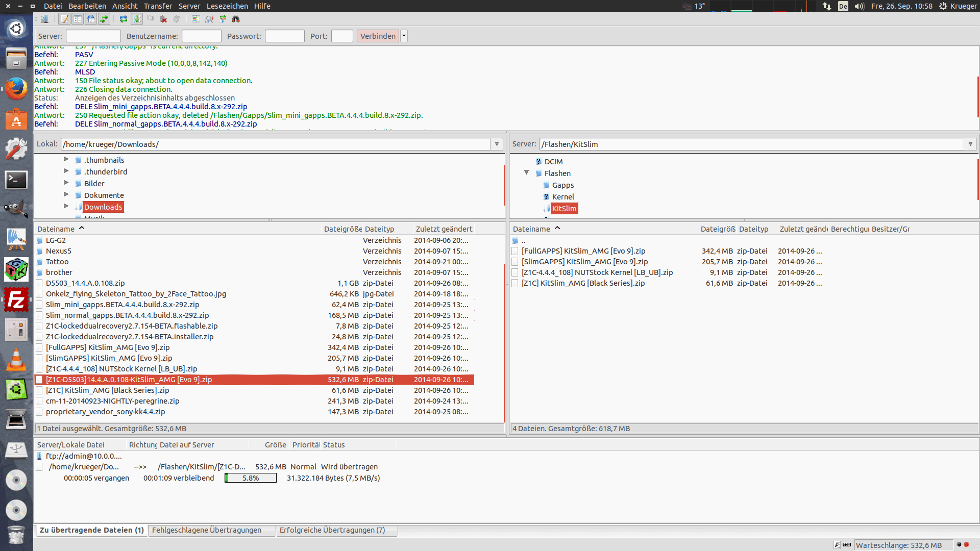
Task: Sort local files by Dateigröße header
Action: pos(342,229)
